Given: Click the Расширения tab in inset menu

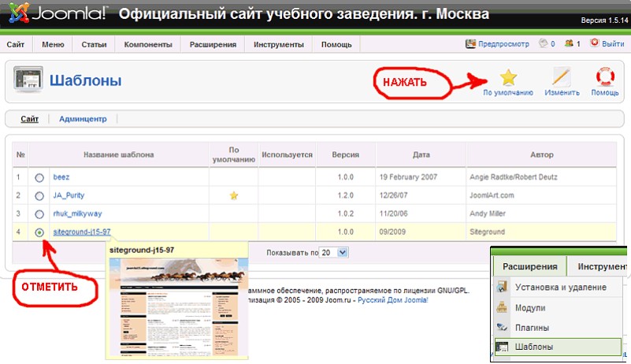Looking at the screenshot, I should click(529, 266).
